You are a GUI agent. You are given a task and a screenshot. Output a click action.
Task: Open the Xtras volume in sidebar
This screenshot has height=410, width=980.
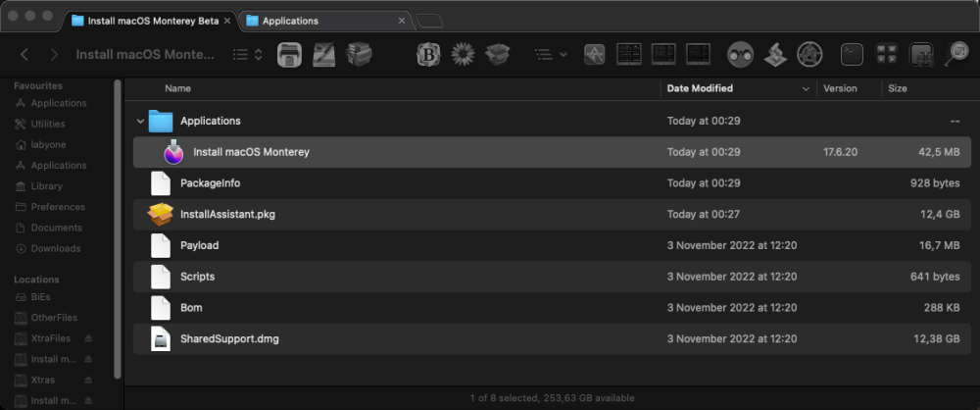[x=35, y=380]
